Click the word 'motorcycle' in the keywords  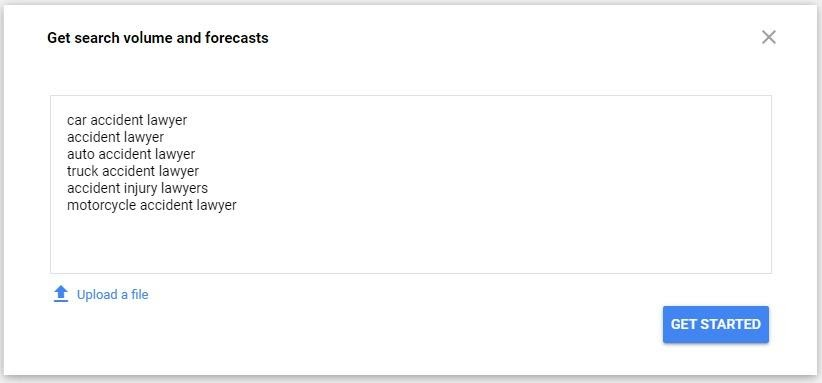102,205
